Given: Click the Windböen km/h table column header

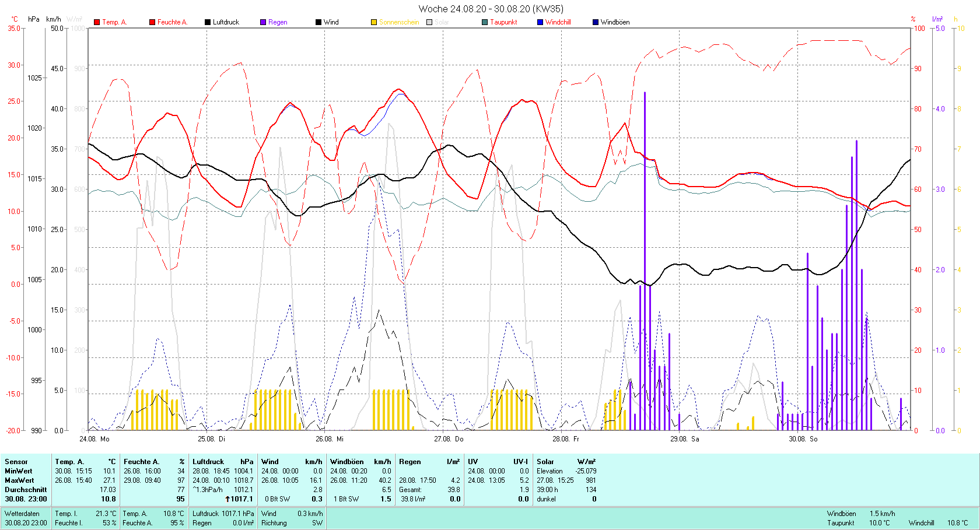Looking at the screenshot, I should tap(360, 462).
